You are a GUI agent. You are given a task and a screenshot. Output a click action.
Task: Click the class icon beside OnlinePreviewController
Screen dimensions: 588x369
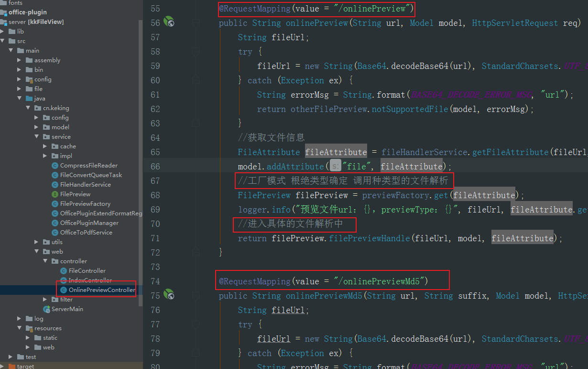point(63,290)
